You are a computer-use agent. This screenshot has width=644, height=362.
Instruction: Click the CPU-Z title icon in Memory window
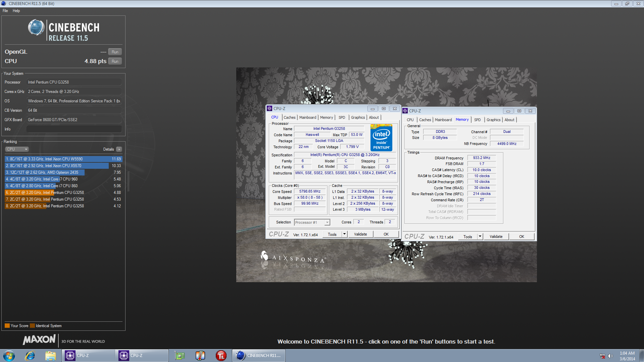(405, 111)
